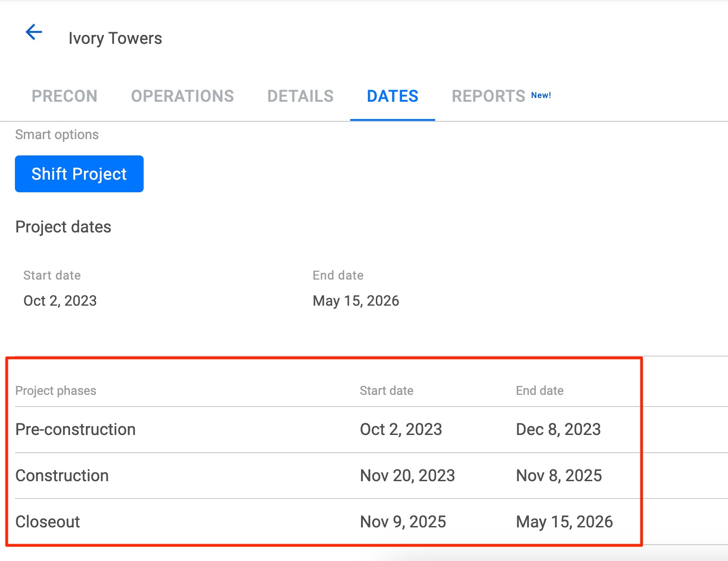Click Pre-construction end date Dec 8, 2023
The height and width of the screenshot is (561, 728).
point(558,429)
